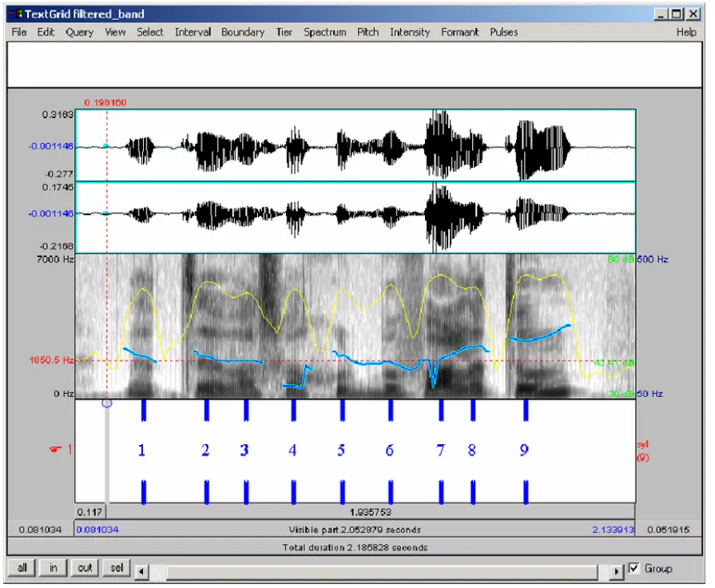Open the Boundary menu

[x=242, y=32]
